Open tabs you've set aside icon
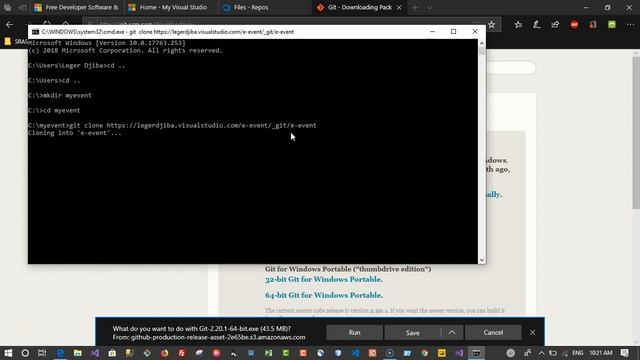 point(7,7)
